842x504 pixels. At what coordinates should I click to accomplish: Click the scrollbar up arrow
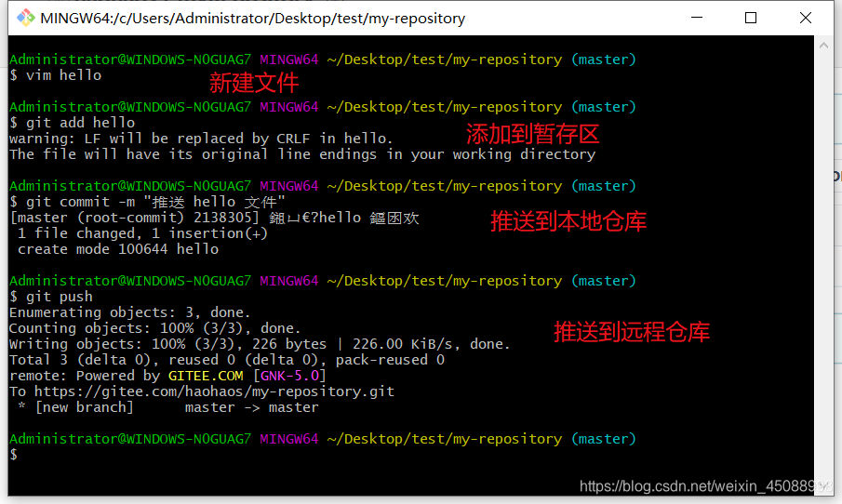click(823, 46)
